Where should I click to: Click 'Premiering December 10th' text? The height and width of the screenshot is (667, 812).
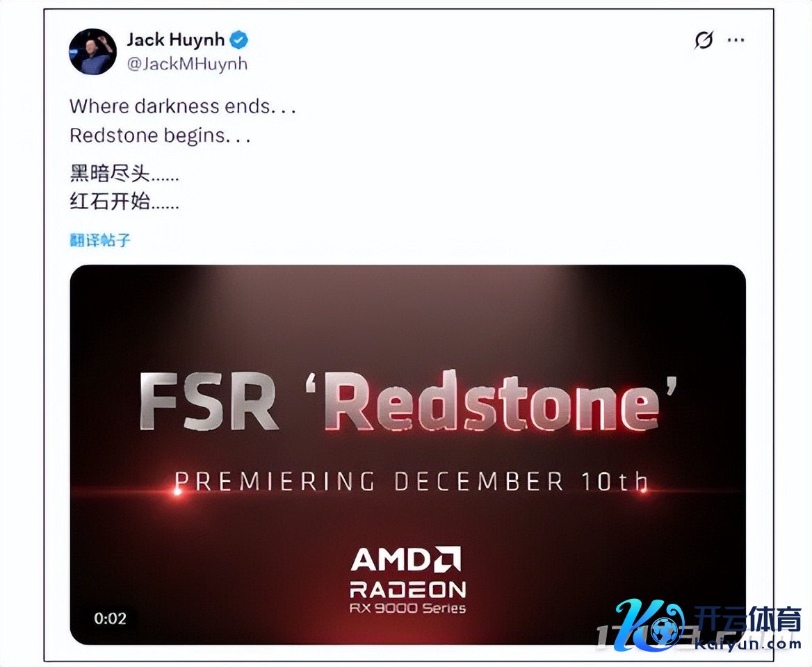pyautogui.click(x=411, y=481)
